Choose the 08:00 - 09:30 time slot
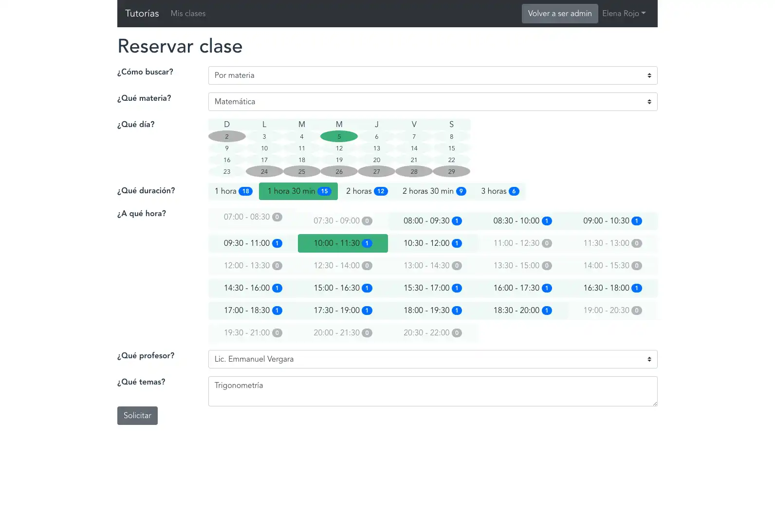 click(433, 221)
